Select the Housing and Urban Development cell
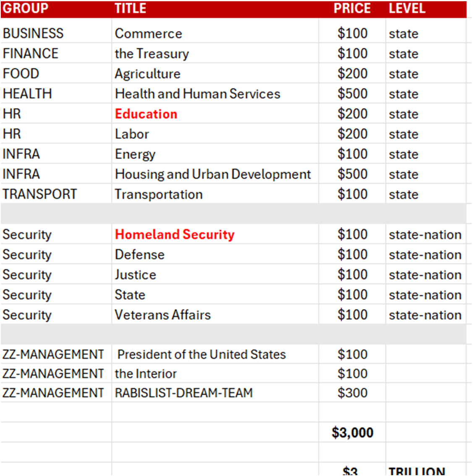 (x=213, y=174)
